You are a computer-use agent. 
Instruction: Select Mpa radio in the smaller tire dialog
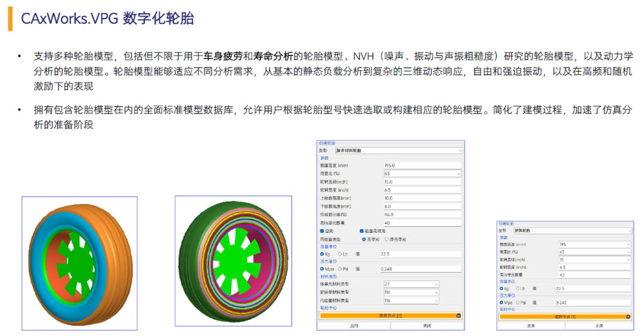501,302
